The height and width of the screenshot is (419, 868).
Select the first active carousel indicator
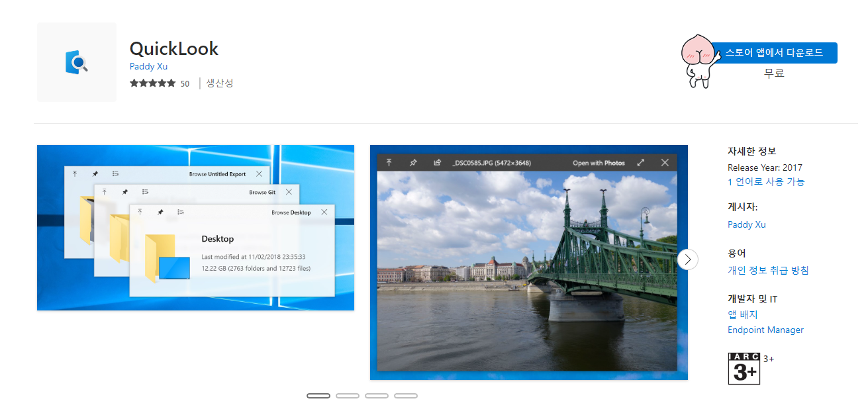click(318, 396)
